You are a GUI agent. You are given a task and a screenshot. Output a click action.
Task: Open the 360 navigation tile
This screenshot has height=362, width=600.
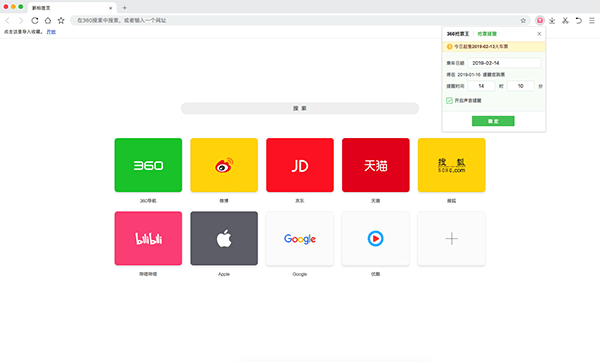tap(148, 165)
